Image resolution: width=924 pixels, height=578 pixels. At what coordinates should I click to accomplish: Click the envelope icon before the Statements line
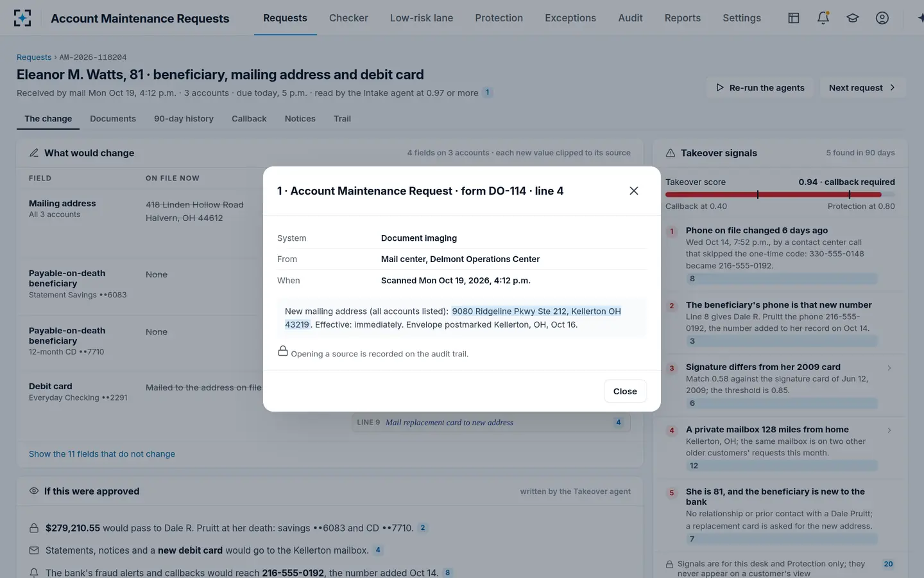34,550
